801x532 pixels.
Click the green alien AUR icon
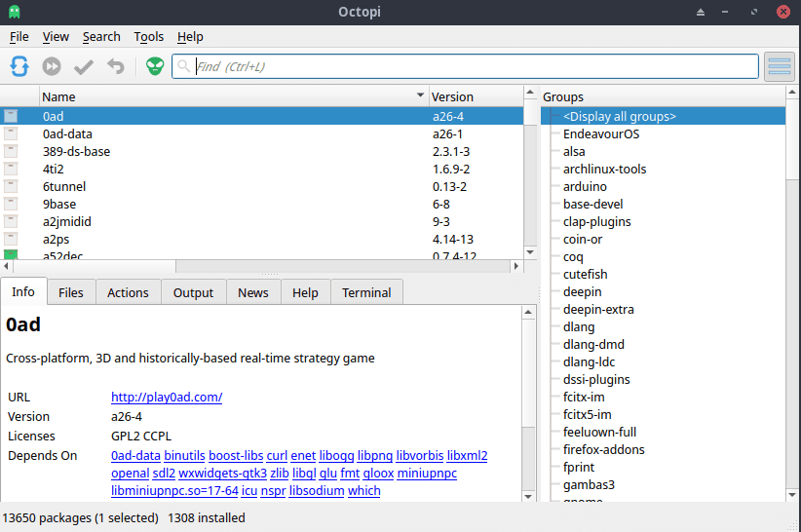click(155, 66)
